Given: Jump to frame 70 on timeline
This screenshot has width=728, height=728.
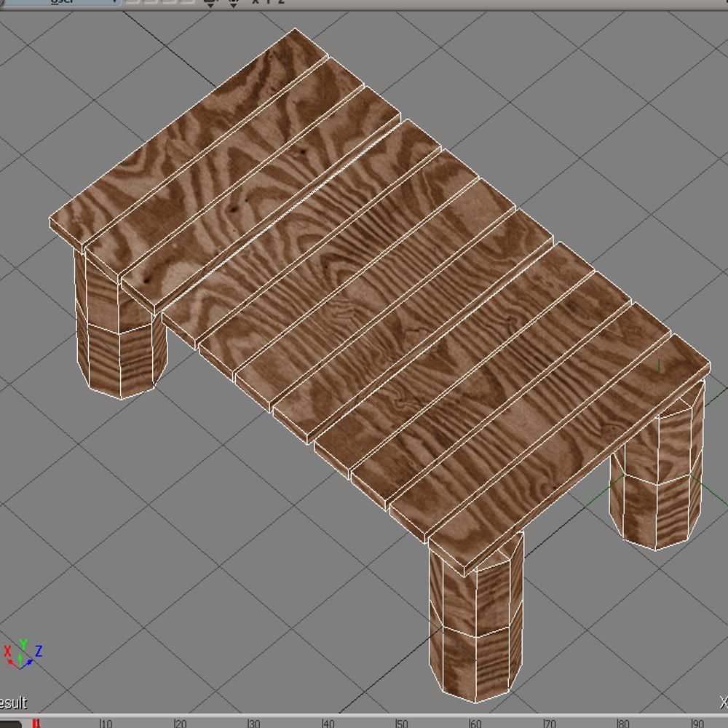Looking at the screenshot, I should tap(549, 724).
